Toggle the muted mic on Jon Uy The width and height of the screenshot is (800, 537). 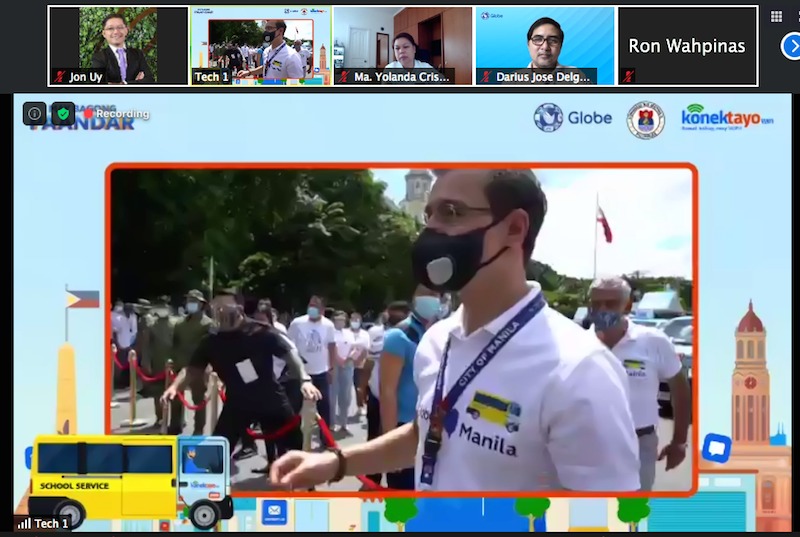tap(59, 77)
